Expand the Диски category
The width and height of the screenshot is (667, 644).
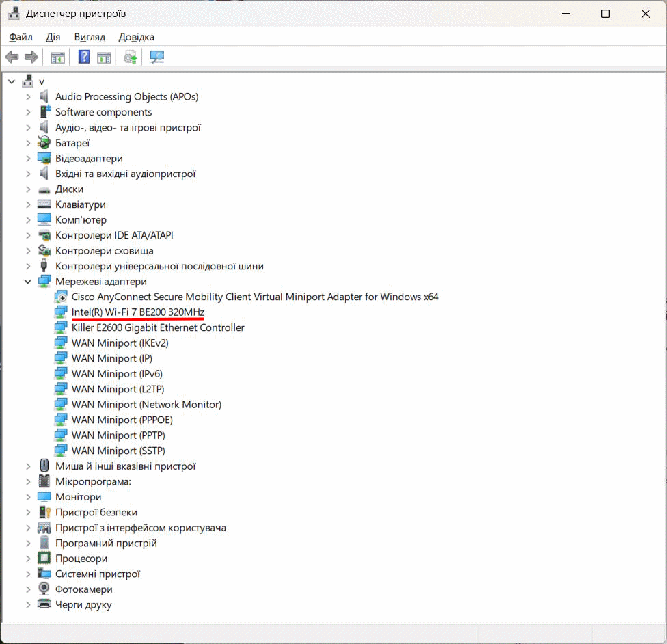pyautogui.click(x=28, y=189)
